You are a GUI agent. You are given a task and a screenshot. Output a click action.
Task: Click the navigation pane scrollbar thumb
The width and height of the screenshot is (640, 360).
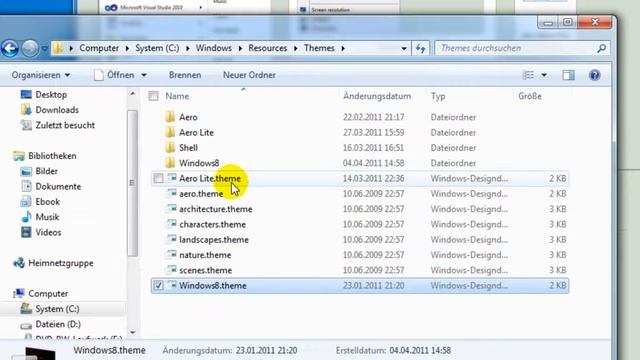tap(132, 183)
